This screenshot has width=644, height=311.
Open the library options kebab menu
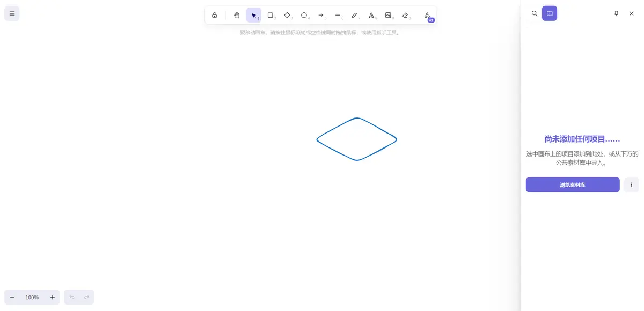(x=631, y=184)
